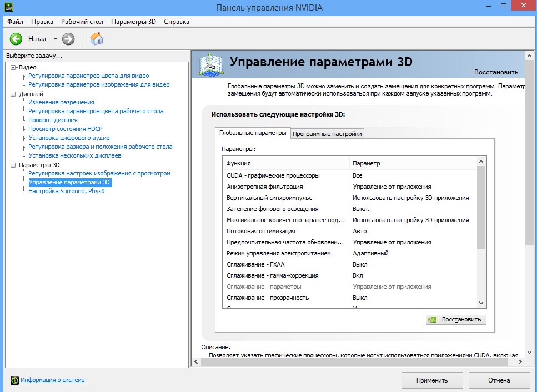
Task: Open the Справка menu
Action: coord(177,22)
